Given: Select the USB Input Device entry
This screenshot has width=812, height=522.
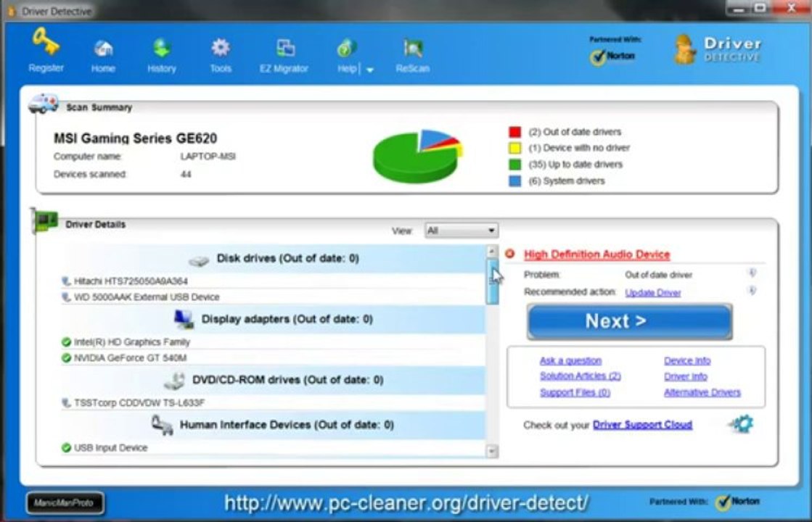Looking at the screenshot, I should click(110, 448).
